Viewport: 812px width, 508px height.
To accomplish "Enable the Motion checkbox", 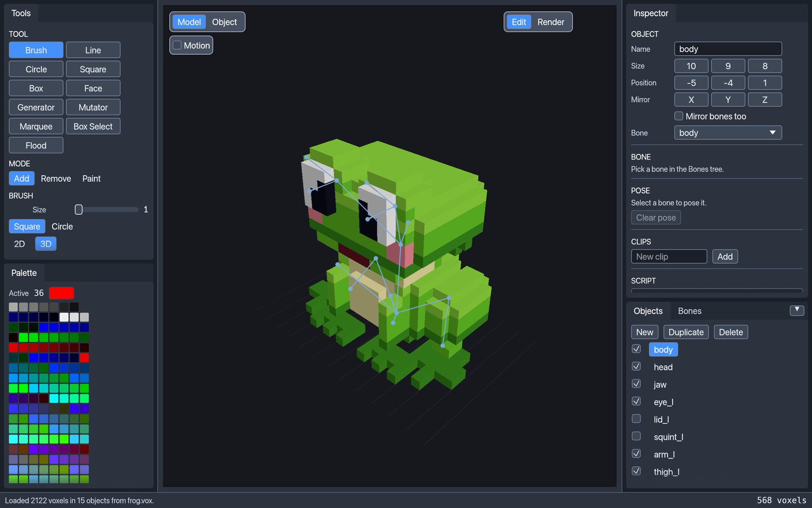I will coord(177,45).
